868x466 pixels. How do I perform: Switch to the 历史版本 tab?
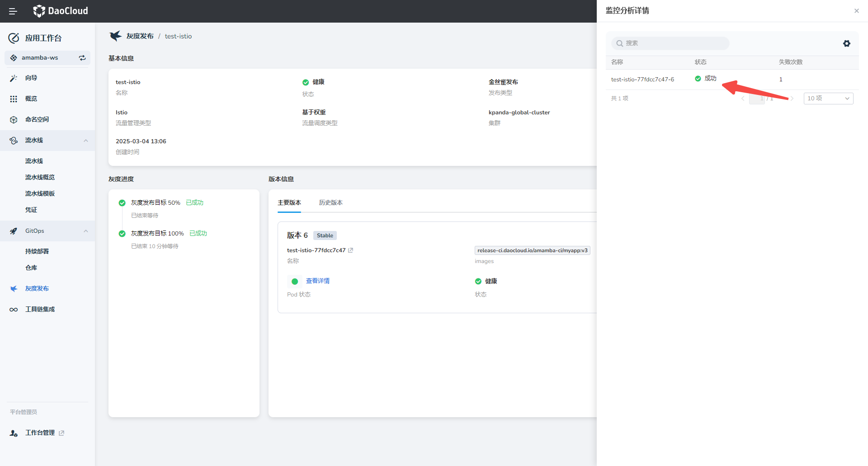330,203
